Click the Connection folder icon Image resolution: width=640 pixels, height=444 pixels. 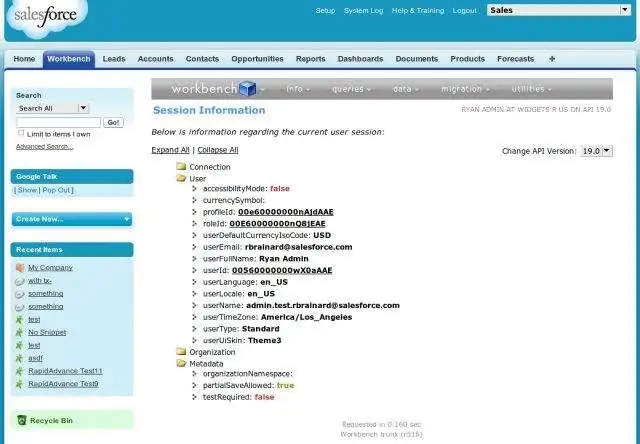[181, 166]
